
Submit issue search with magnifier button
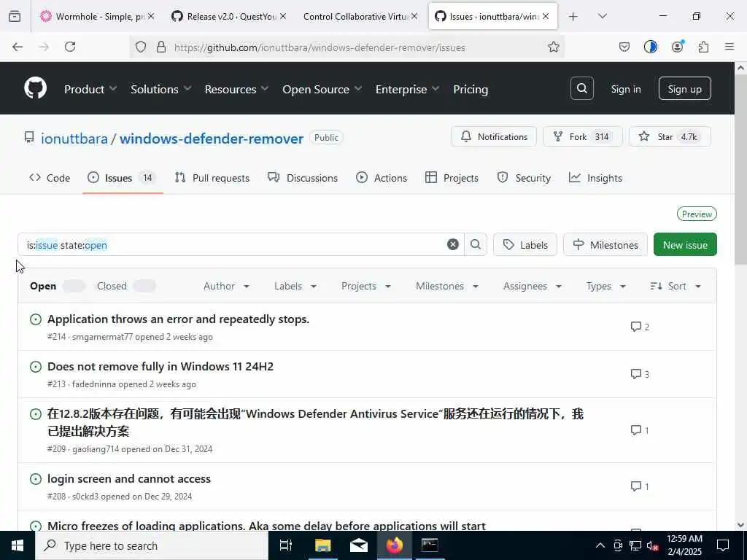pos(476,244)
